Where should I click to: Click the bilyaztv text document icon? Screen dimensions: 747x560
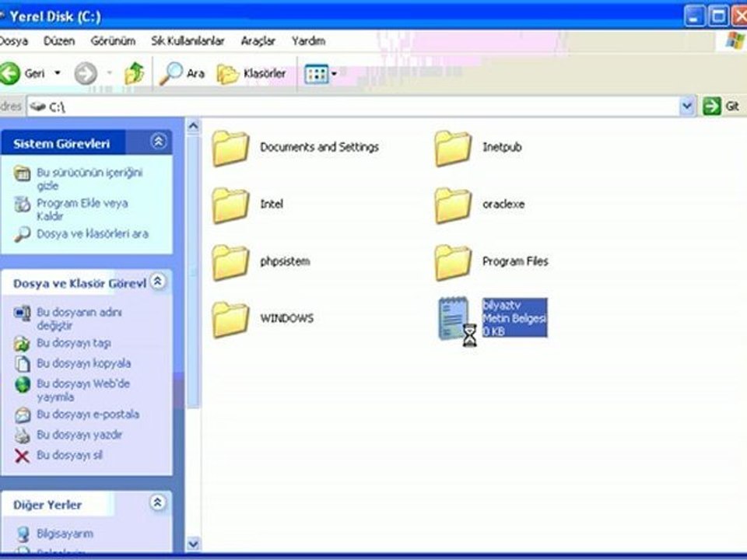point(453,318)
